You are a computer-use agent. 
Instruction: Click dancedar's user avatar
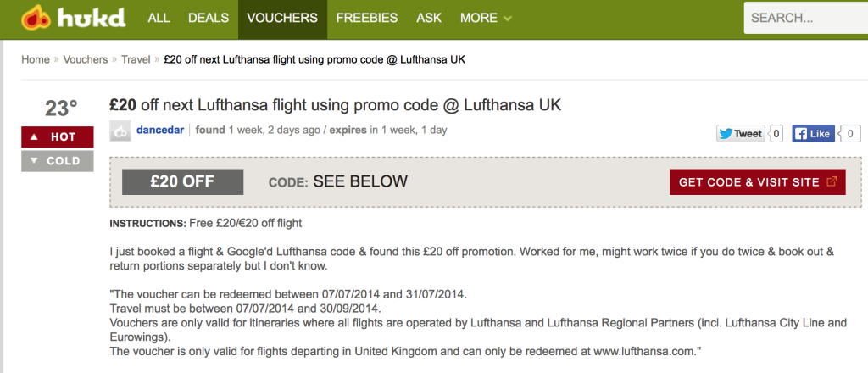(x=120, y=131)
